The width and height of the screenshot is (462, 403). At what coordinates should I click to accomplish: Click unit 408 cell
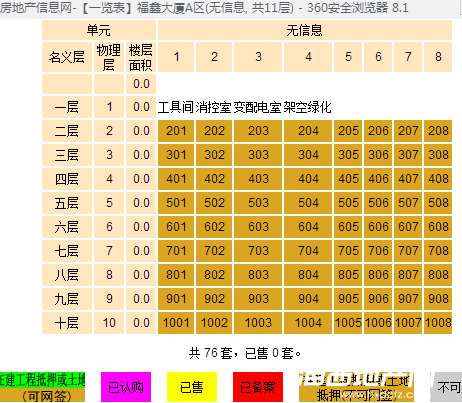(x=438, y=179)
